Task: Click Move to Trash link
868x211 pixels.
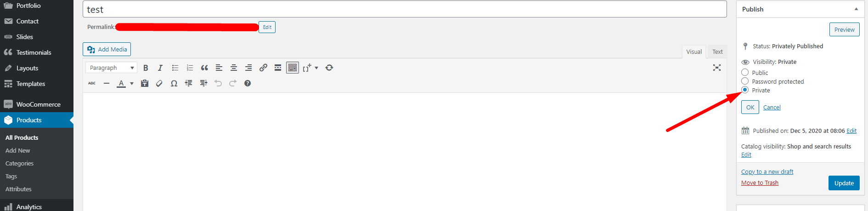Action: click(x=760, y=182)
